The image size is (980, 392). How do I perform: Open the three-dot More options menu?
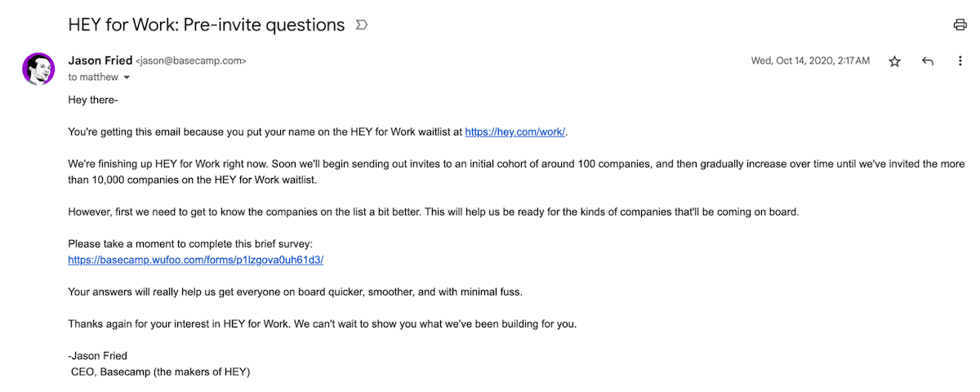960,61
